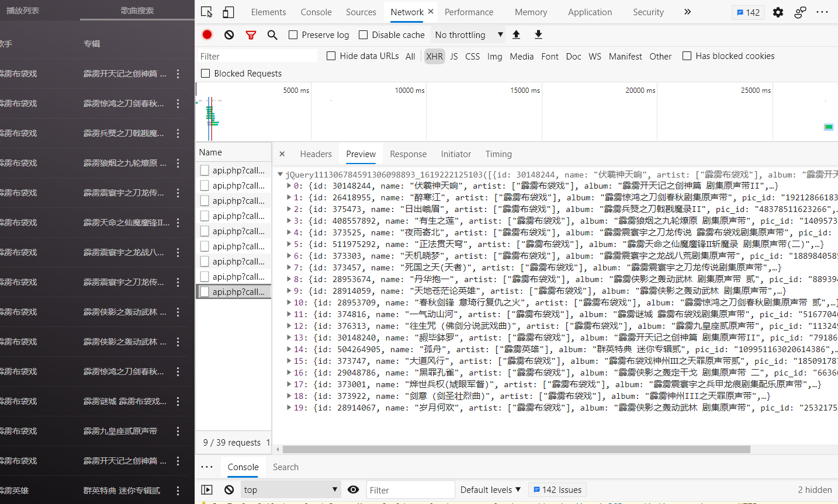Open the Search drawer tab
838x504 pixels.
point(286,467)
